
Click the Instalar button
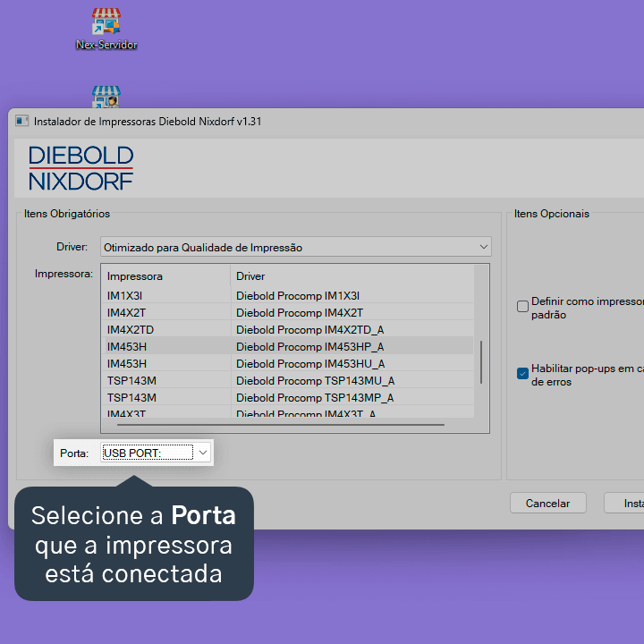624,503
